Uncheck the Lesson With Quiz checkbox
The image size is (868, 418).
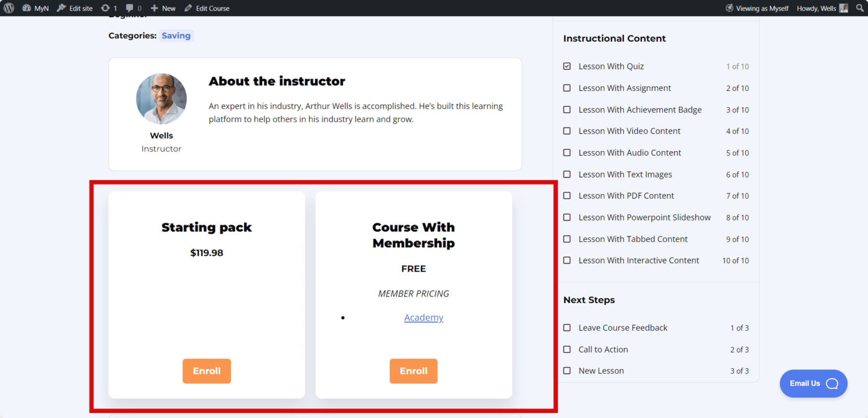pos(567,66)
